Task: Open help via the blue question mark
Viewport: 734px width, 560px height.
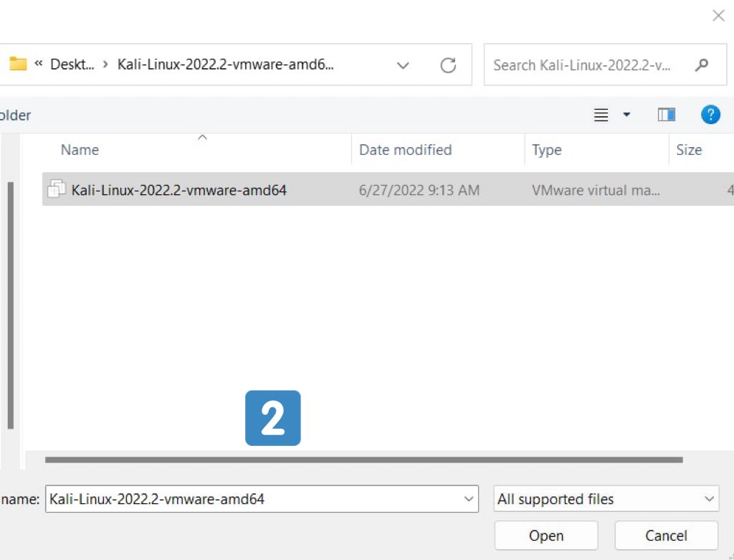Action: (x=710, y=114)
